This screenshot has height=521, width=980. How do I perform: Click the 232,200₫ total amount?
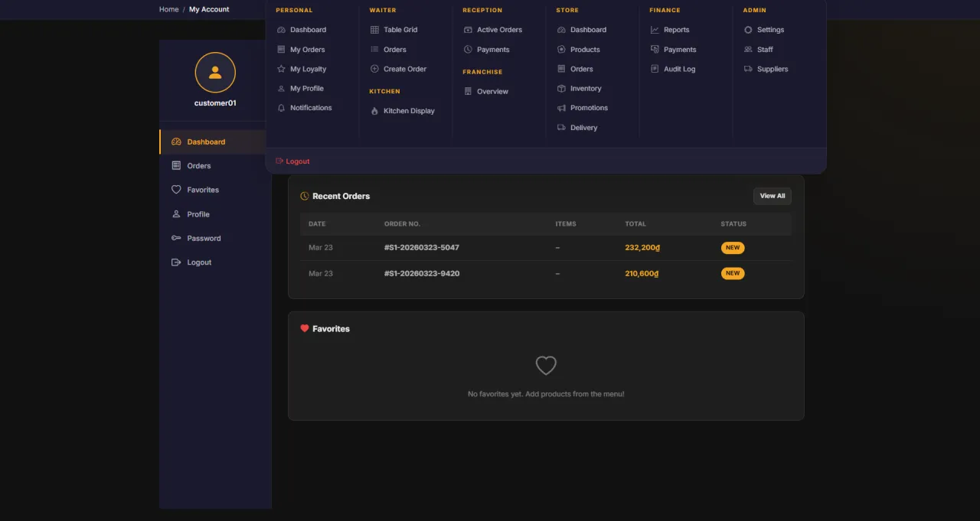[642, 248]
